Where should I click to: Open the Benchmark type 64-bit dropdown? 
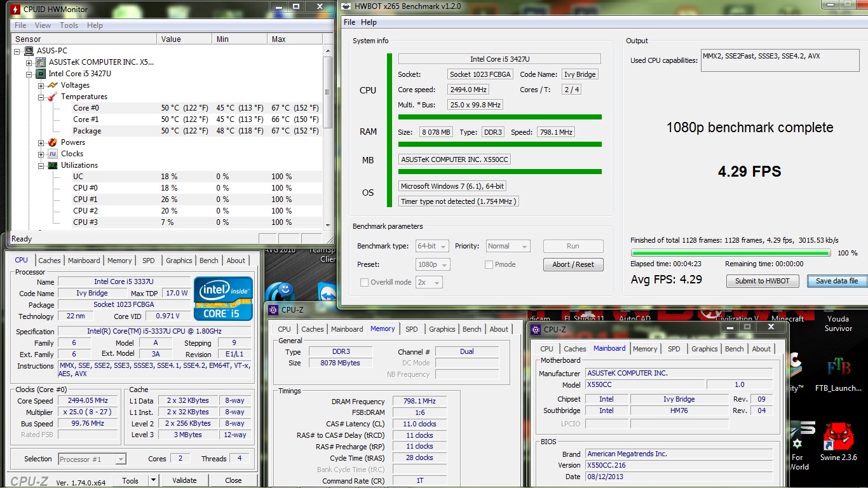tap(433, 246)
